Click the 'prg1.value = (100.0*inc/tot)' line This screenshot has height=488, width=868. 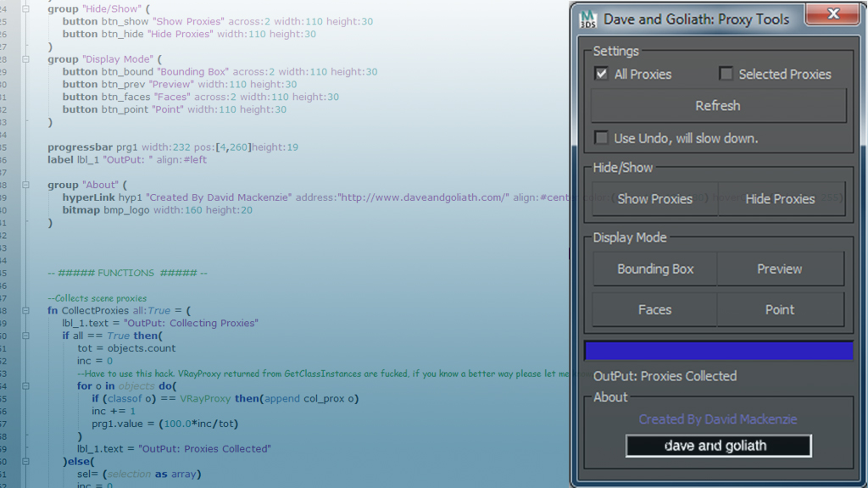click(165, 424)
